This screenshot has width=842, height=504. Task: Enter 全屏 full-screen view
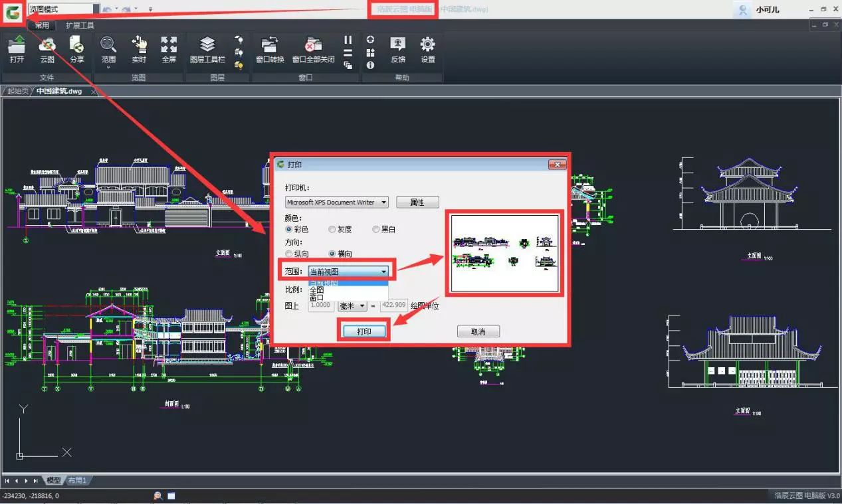click(x=169, y=48)
